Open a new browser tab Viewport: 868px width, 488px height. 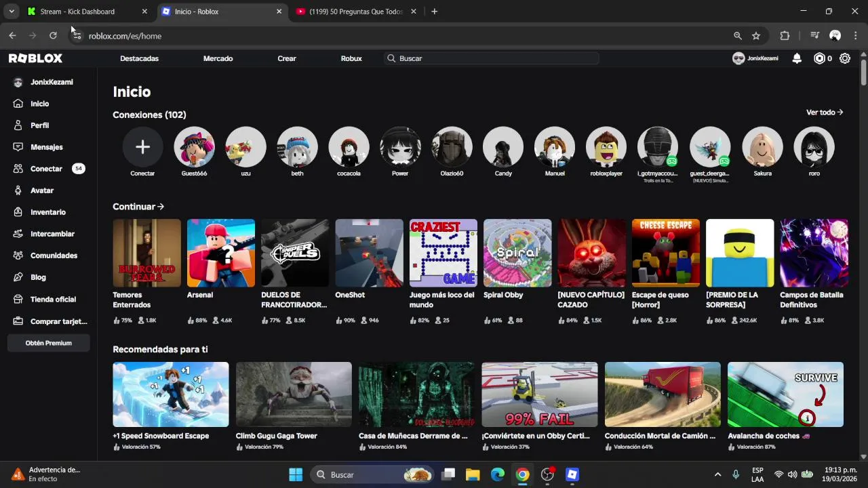434,12
